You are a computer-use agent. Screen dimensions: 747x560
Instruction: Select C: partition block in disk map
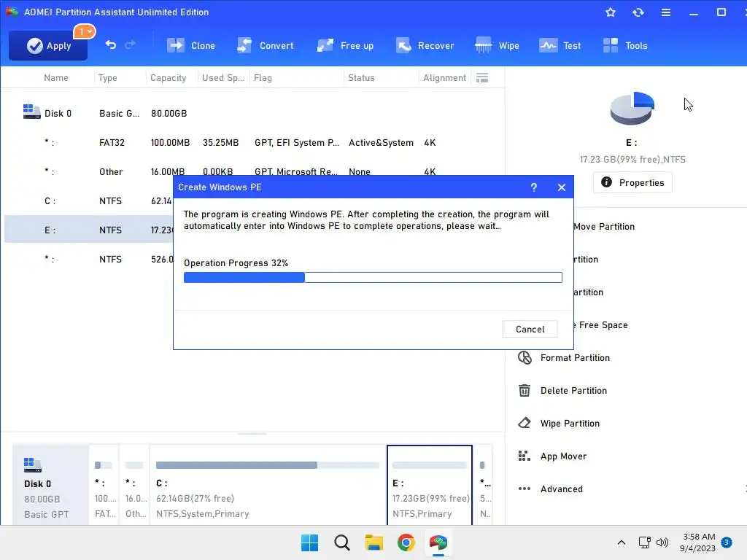(x=268, y=485)
